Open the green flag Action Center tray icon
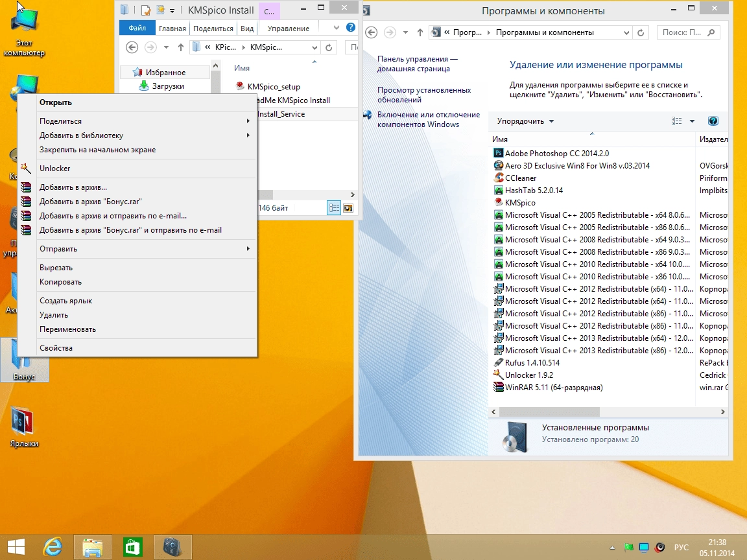This screenshot has height=560, width=747. coord(628,547)
